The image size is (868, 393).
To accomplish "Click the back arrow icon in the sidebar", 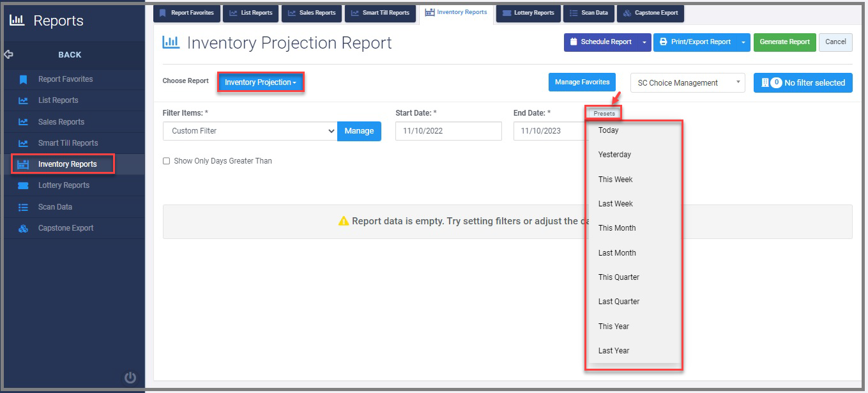I will pos(8,54).
